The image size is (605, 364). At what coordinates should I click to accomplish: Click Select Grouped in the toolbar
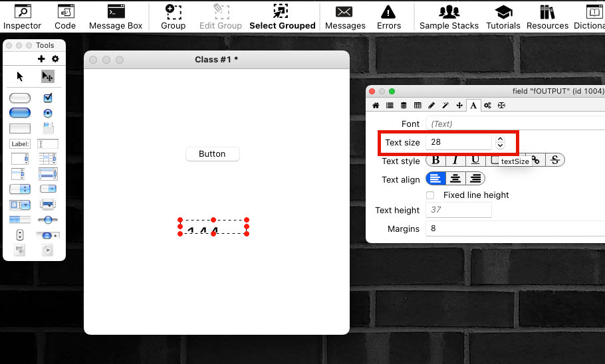click(282, 17)
